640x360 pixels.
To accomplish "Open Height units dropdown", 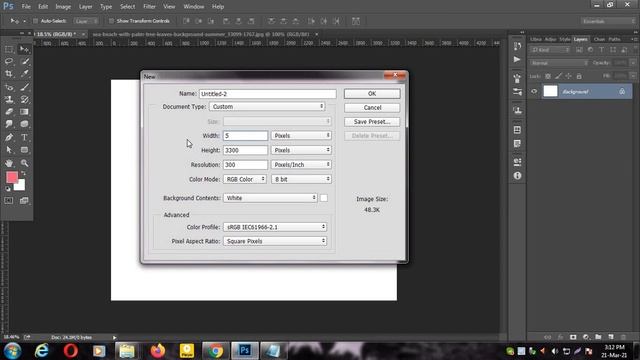I will coord(301,150).
